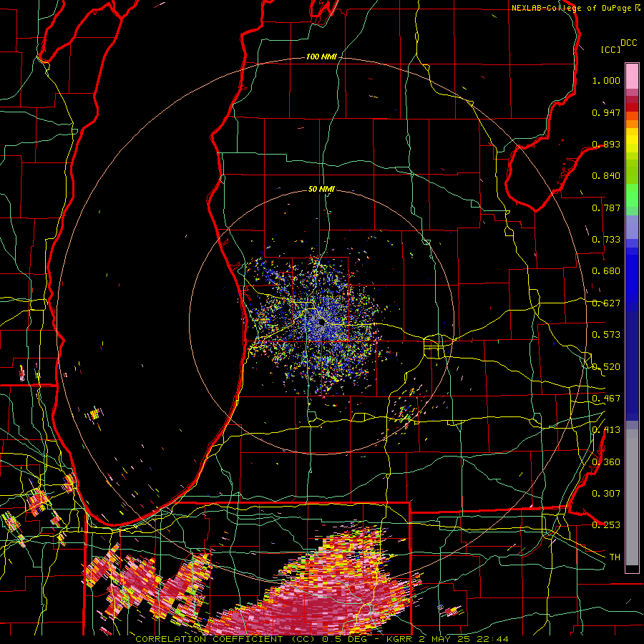Click the 0.787 scale value
This screenshot has height=644, width=644.
coord(606,208)
